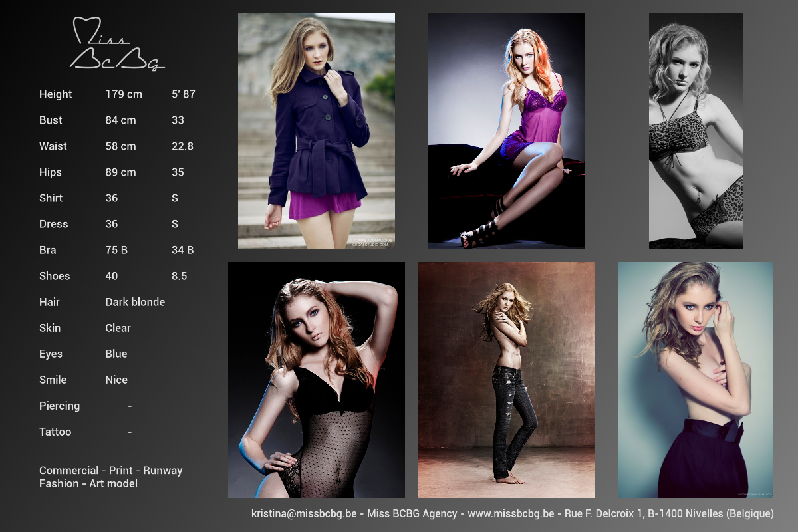The height and width of the screenshot is (532, 798).
Task: Select the 'Blue' eyes value
Action: [x=116, y=354]
